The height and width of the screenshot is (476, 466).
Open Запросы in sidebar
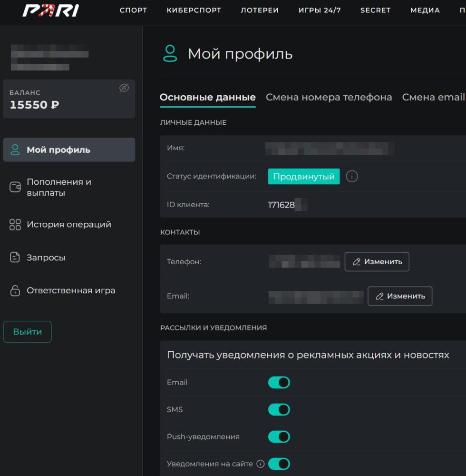click(69, 258)
